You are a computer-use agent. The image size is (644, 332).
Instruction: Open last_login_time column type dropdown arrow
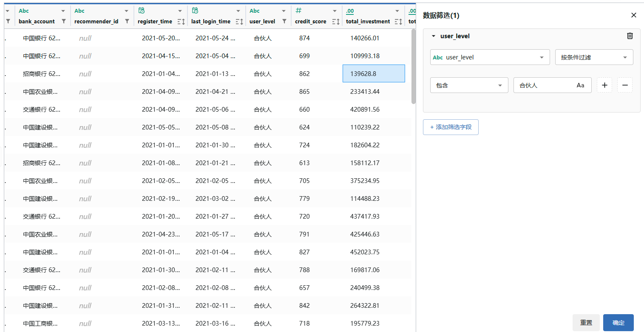coord(238,11)
